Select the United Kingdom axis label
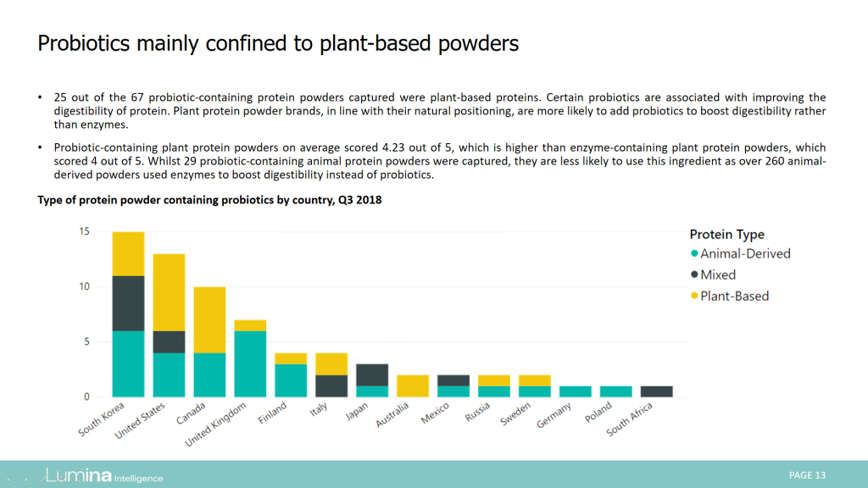This screenshot has width=868, height=488. coord(215,425)
